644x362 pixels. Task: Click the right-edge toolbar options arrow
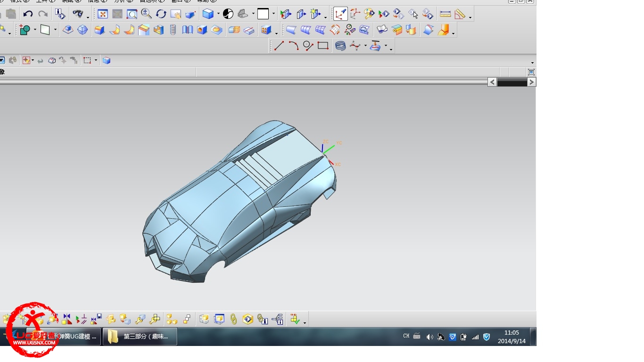532,63
